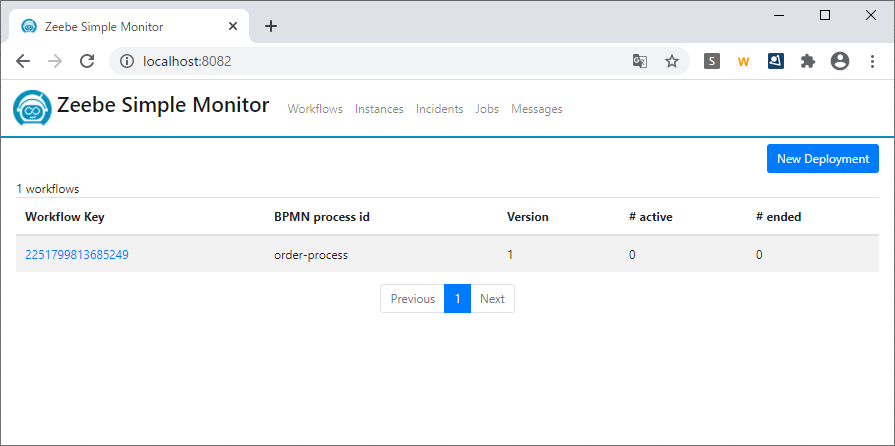Open the Chrome three-dot menu
This screenshot has height=446, width=895.
click(872, 61)
